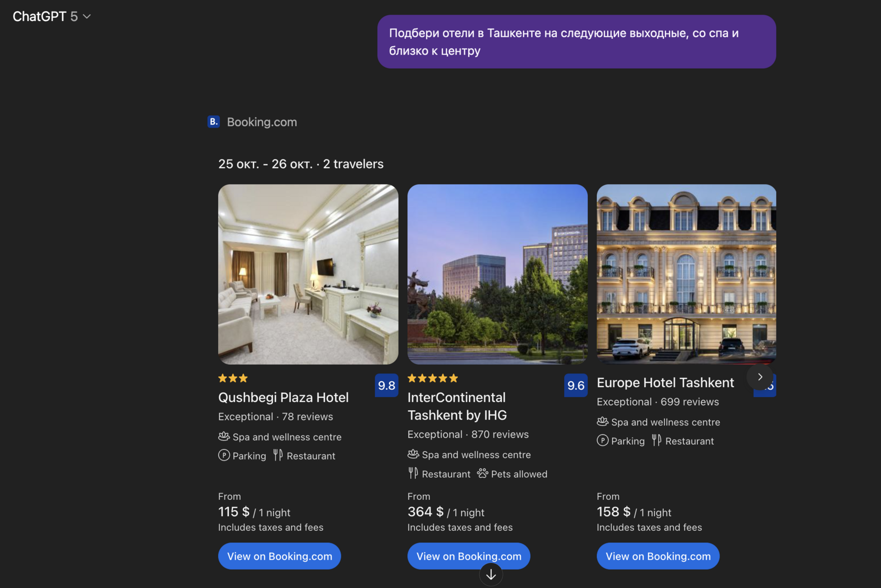Click the user message about Tashkent hotels
Image resolution: width=881 pixels, height=588 pixels.
[576, 41]
